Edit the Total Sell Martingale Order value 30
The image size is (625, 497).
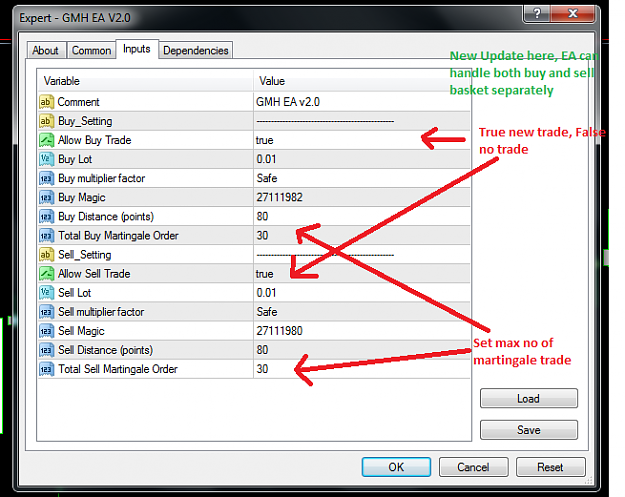point(262,369)
